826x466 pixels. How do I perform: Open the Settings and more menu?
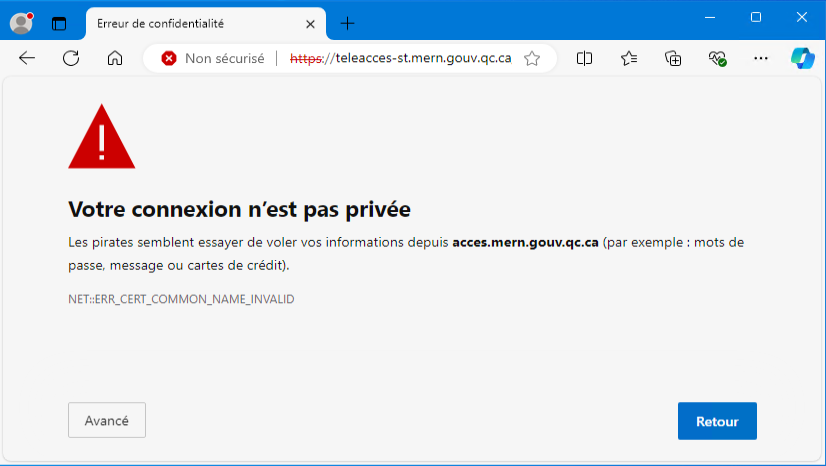click(761, 58)
